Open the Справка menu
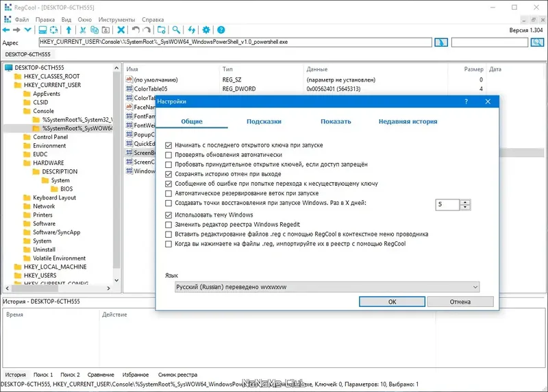 coord(153,20)
